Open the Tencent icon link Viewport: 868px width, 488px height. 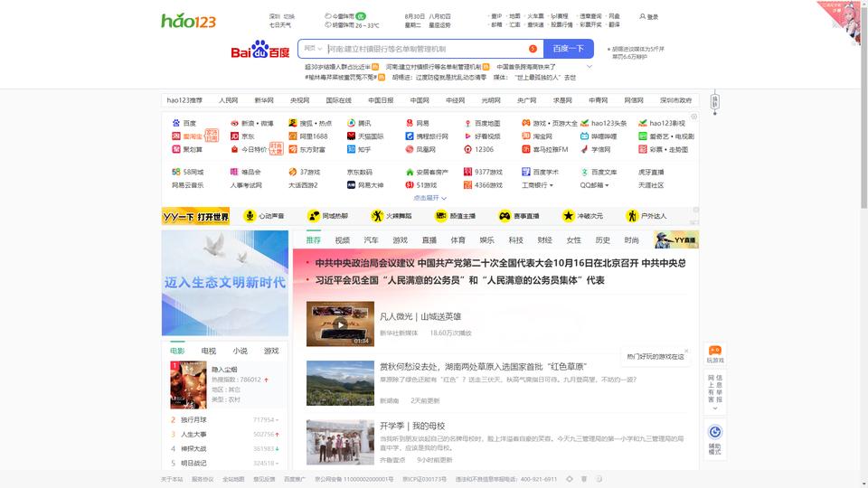[351, 123]
